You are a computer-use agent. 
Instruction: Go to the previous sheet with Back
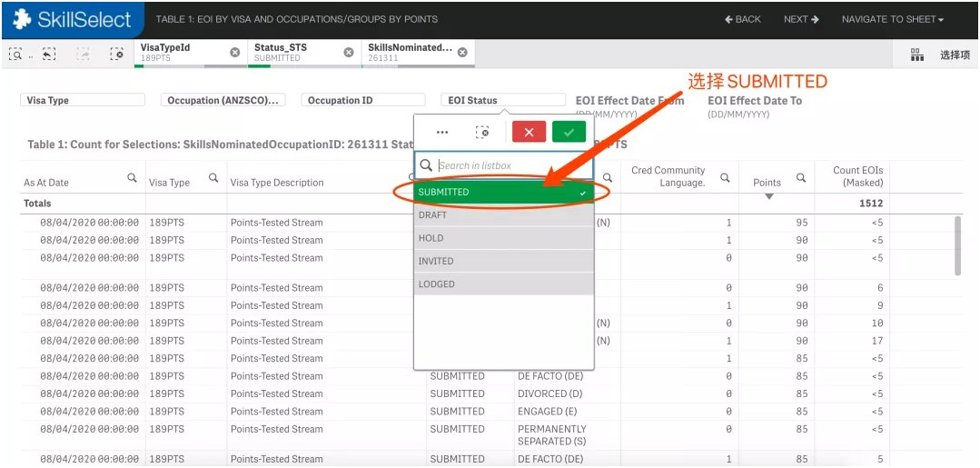(743, 19)
